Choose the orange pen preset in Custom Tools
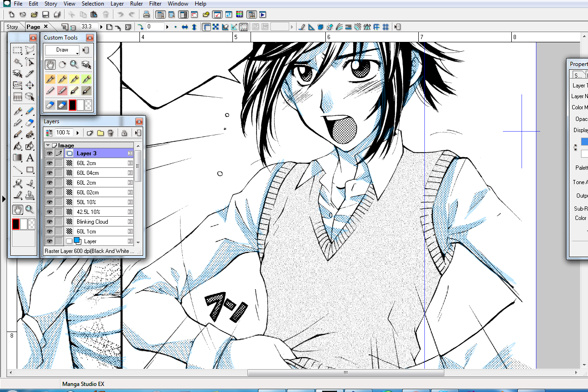Screen dimensions: 588x392 tap(50, 79)
